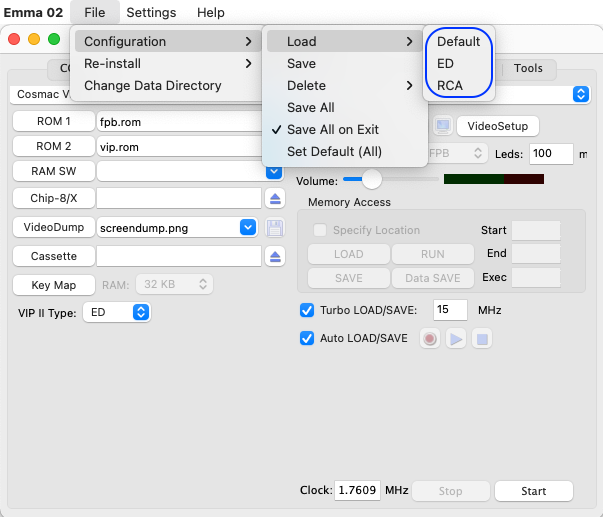The height and width of the screenshot is (517, 603).
Task: Click the ROM 1 button
Action: (54, 121)
